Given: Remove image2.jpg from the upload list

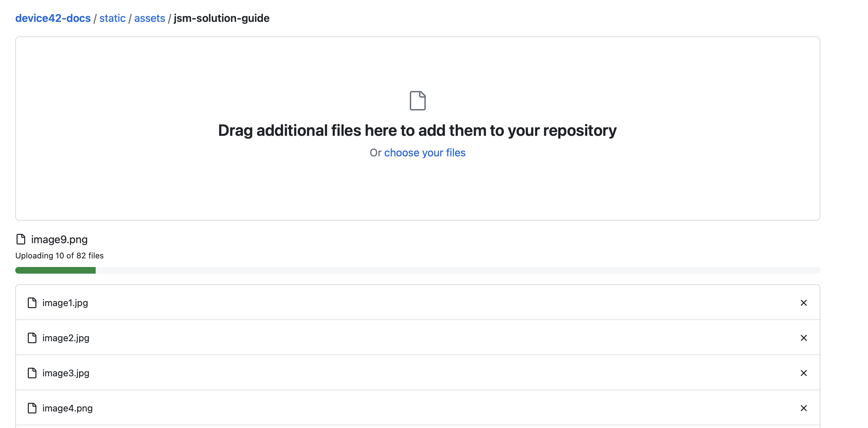Looking at the screenshot, I should point(804,338).
